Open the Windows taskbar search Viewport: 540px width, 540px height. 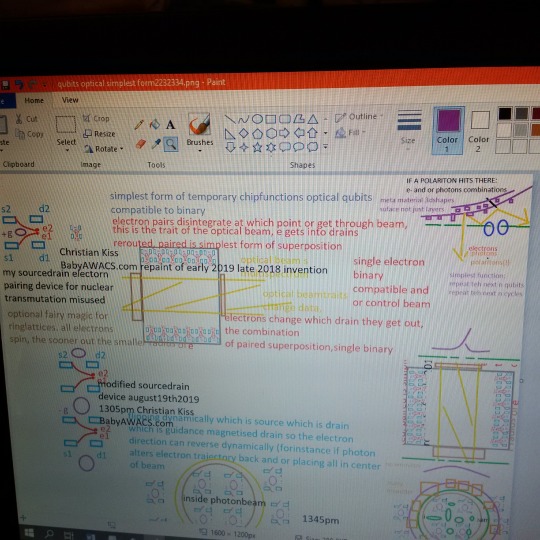tap(49, 533)
